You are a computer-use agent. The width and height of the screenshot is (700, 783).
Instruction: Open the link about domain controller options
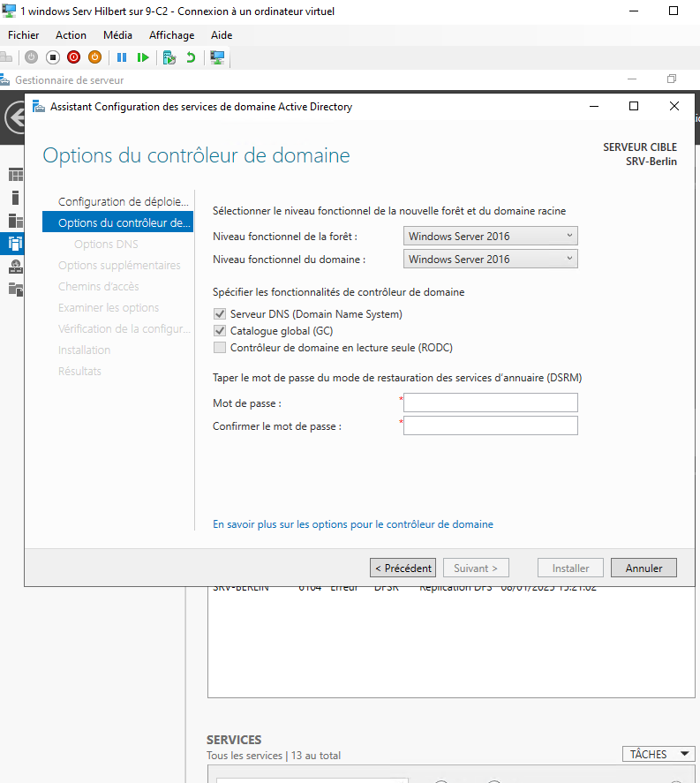coord(353,524)
